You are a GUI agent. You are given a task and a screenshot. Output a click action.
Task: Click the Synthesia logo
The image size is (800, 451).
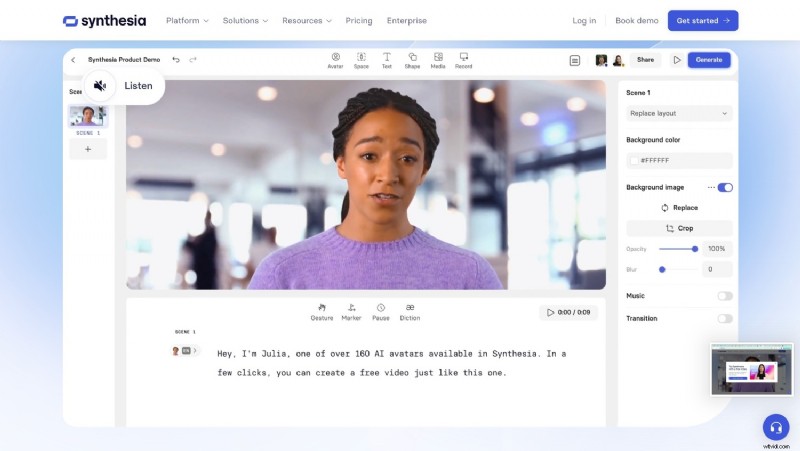coord(104,21)
